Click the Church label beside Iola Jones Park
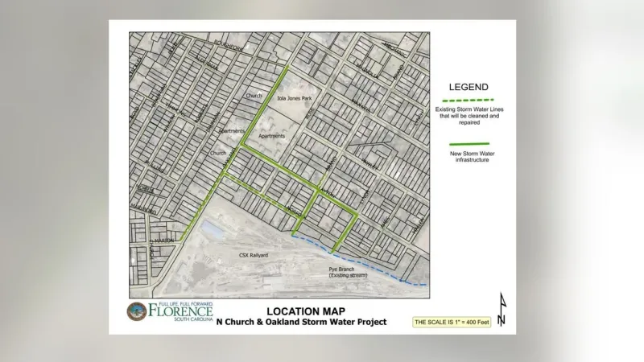The width and height of the screenshot is (644, 362). tap(254, 96)
